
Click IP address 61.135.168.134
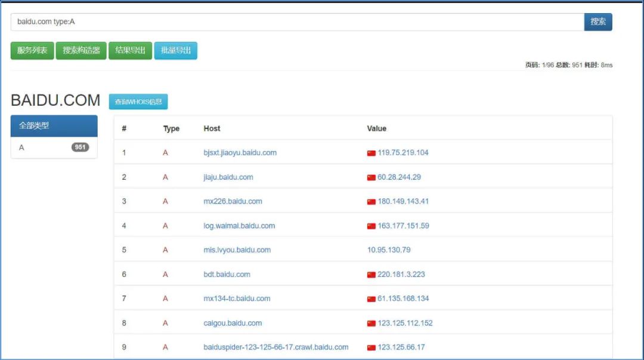click(x=403, y=299)
